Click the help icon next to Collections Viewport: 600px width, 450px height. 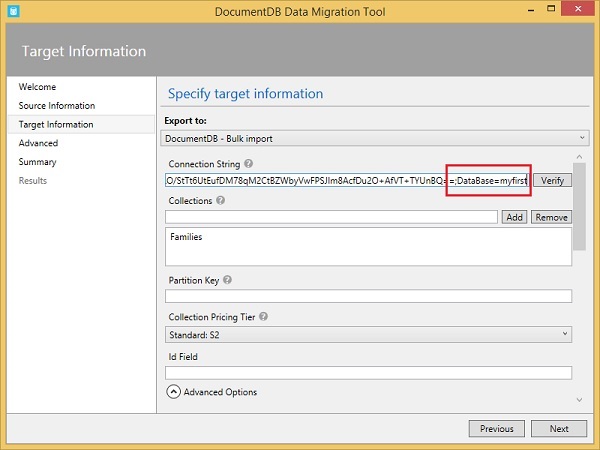click(220, 200)
